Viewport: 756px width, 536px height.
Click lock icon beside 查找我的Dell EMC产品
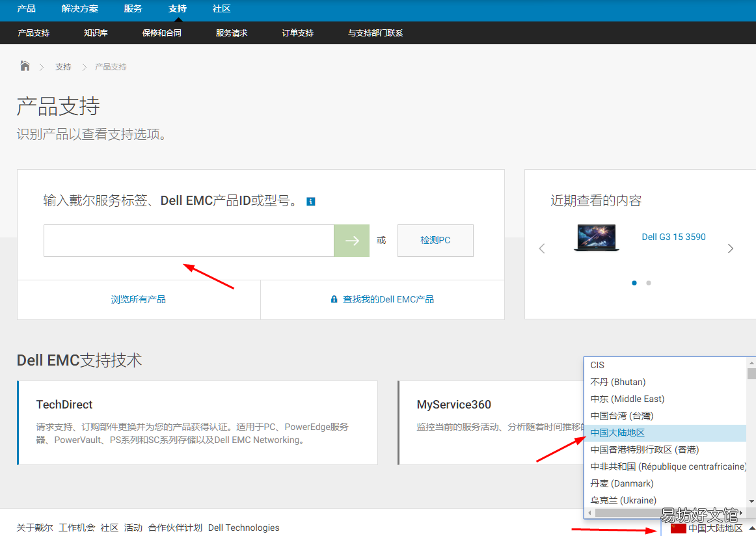coord(334,299)
